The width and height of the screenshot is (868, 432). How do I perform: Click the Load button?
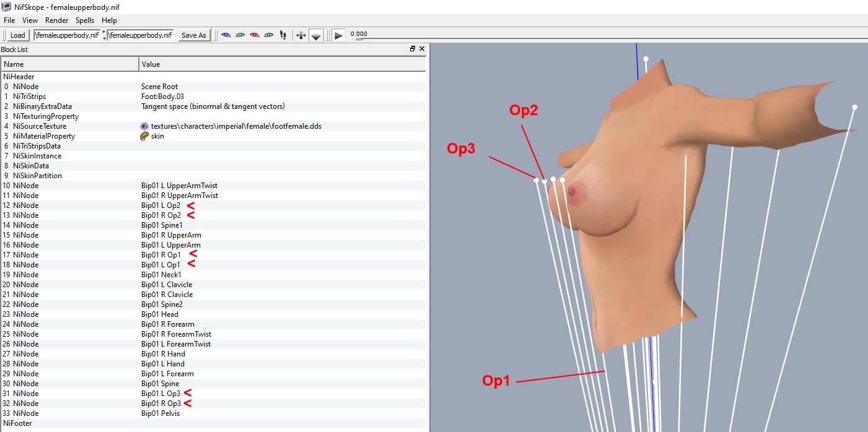coord(17,35)
